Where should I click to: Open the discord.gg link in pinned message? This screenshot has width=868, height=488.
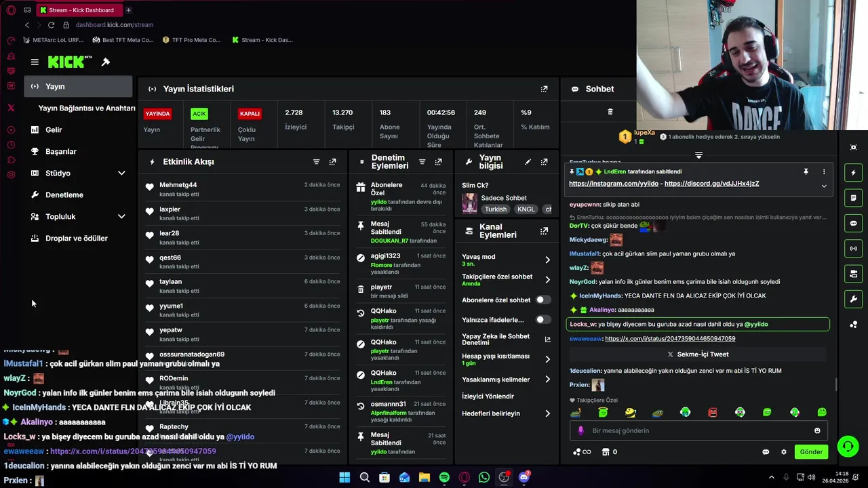click(x=711, y=184)
